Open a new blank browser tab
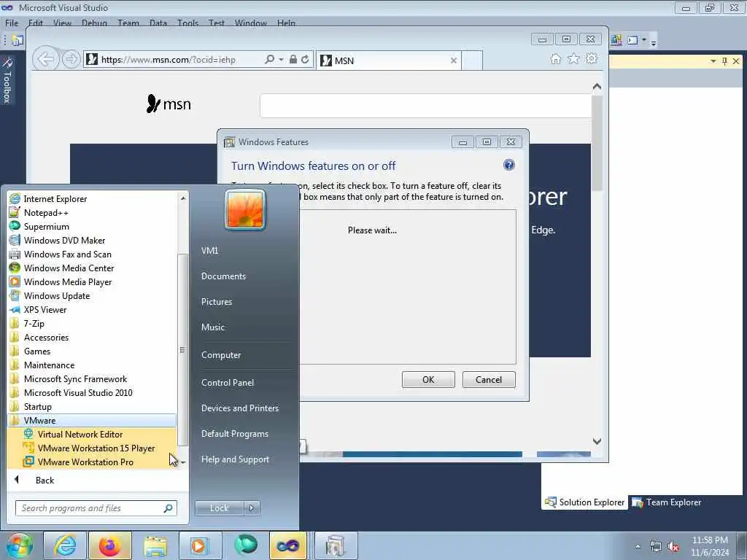The height and width of the screenshot is (560, 747). coord(472,61)
